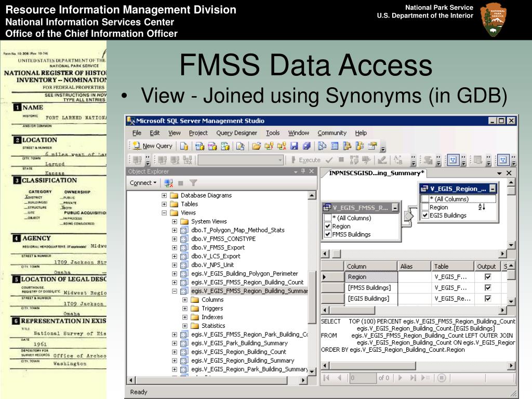Check Region in V_EGIS_Region table

point(425,207)
